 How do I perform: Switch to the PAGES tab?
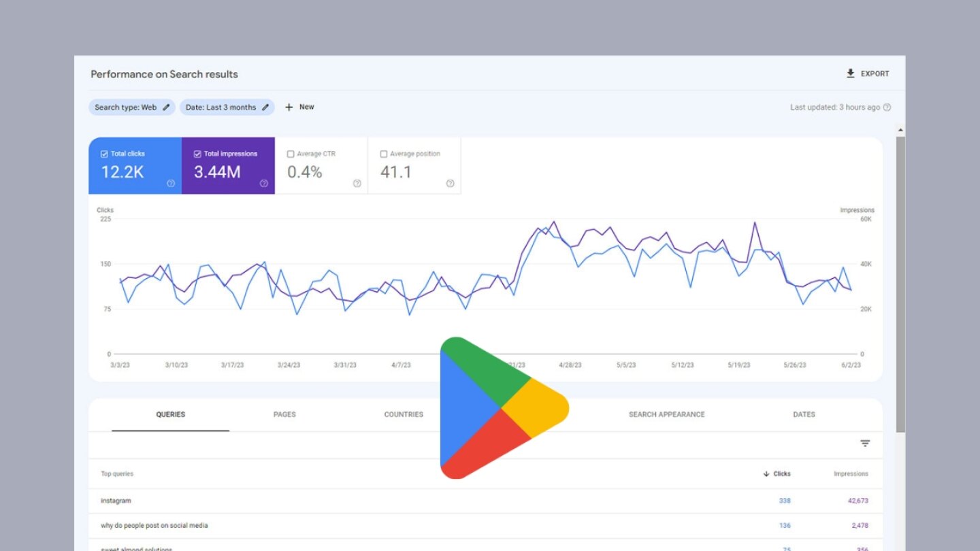[284, 414]
